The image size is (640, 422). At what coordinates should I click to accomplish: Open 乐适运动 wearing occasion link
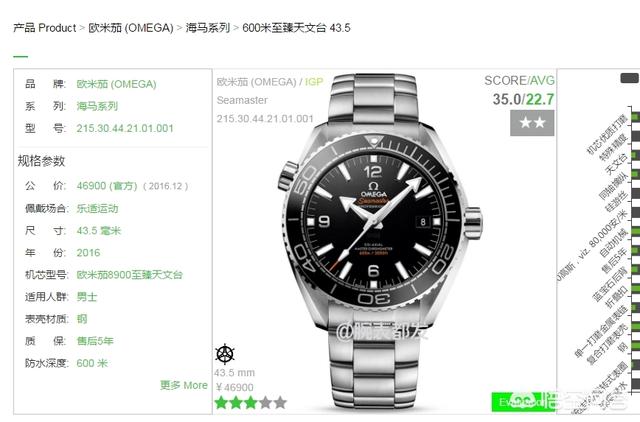click(97, 208)
